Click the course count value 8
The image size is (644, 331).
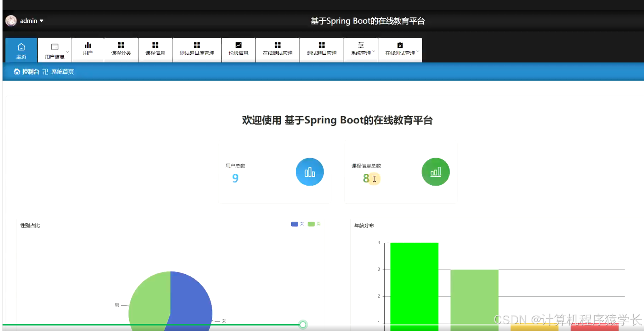tap(366, 178)
